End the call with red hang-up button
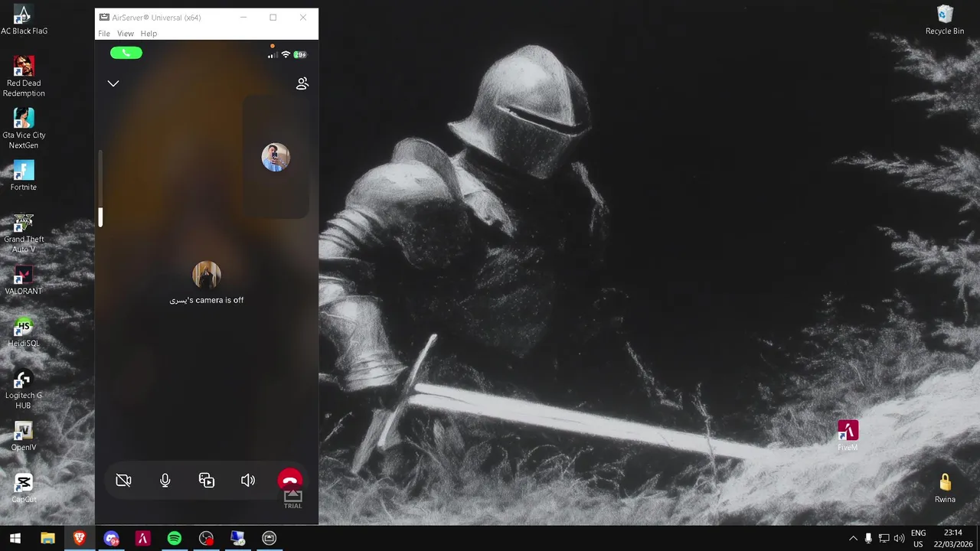Image resolution: width=980 pixels, height=551 pixels. [289, 481]
